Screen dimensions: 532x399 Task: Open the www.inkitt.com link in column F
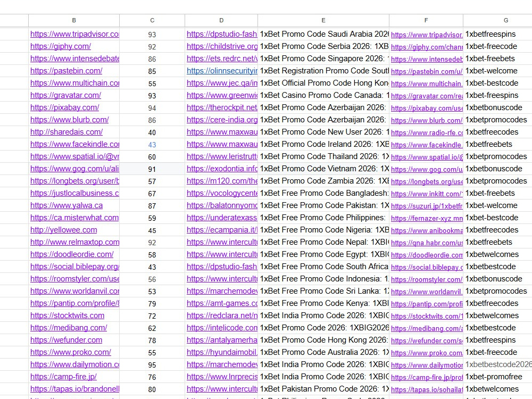(x=427, y=194)
